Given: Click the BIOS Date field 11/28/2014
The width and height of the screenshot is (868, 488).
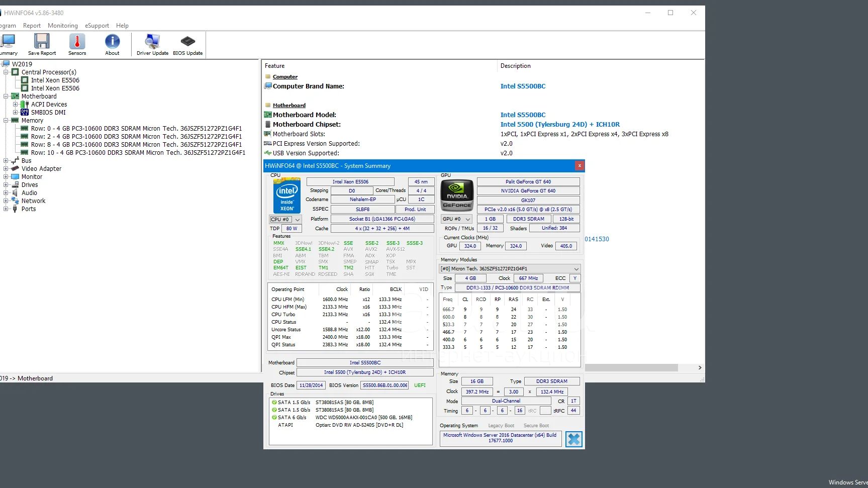Looking at the screenshot, I should click(x=311, y=385).
